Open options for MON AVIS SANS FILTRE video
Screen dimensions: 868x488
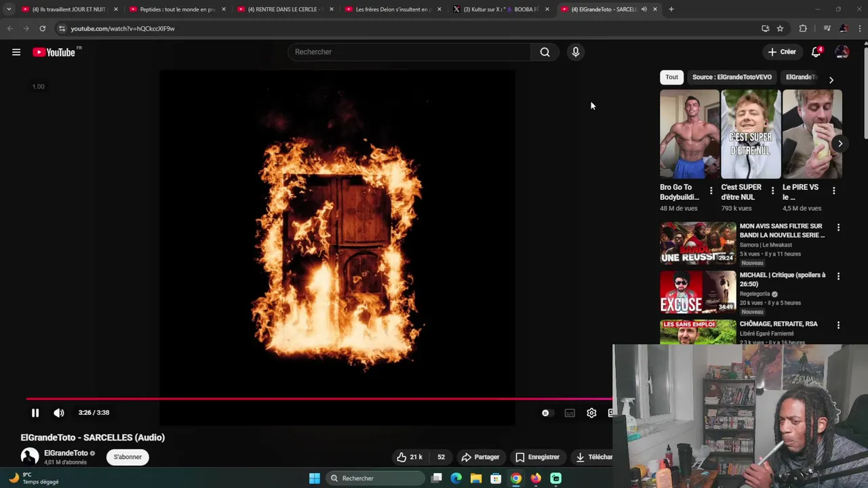838,228
